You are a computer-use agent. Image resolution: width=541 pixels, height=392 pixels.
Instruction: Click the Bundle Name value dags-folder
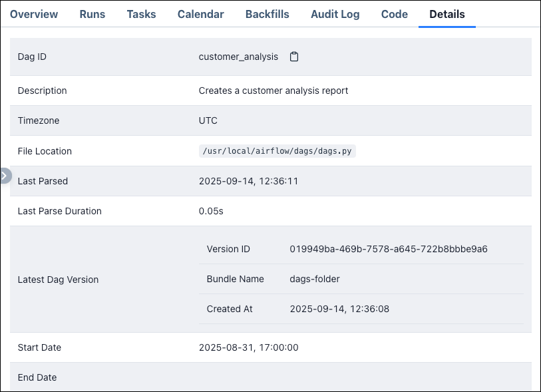click(x=315, y=279)
